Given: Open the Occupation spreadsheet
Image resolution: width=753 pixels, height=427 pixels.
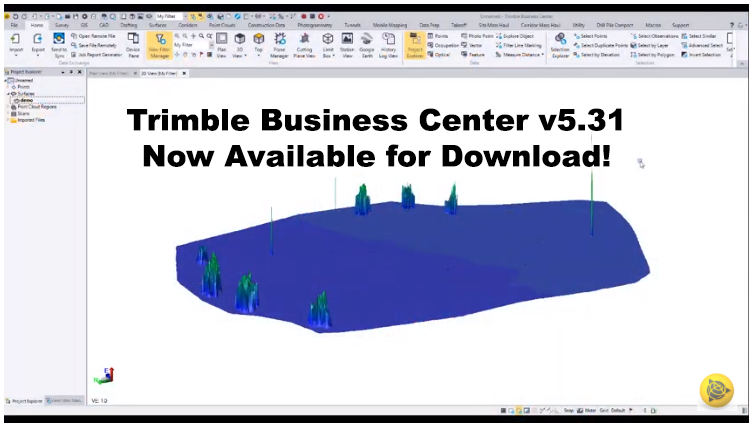Looking at the screenshot, I should (443, 45).
